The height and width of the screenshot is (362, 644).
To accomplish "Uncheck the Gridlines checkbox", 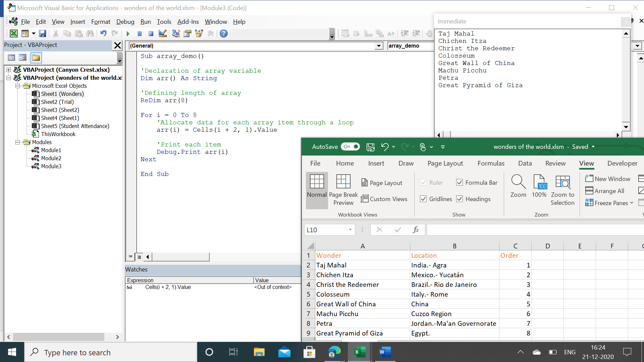I will [x=423, y=199].
